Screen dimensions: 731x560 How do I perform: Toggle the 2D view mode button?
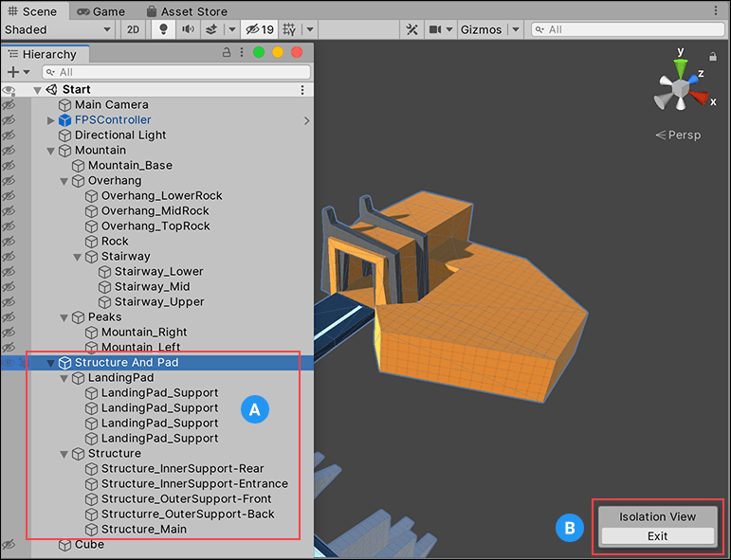(134, 29)
